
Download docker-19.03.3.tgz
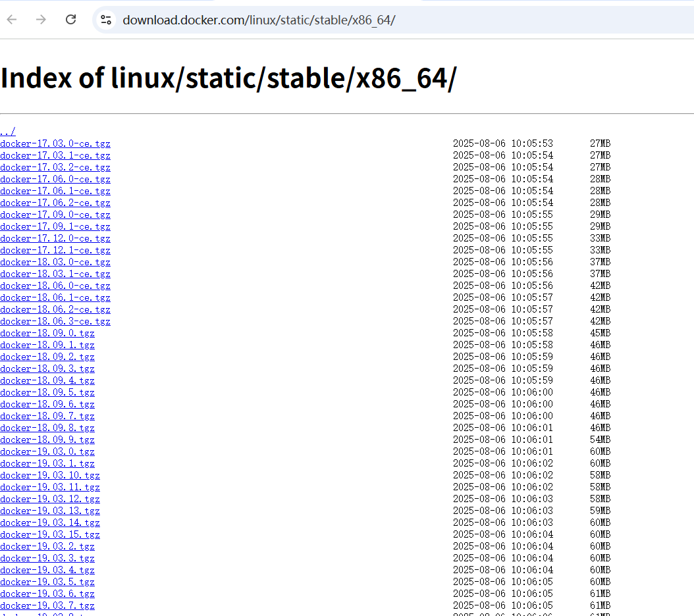(x=47, y=558)
